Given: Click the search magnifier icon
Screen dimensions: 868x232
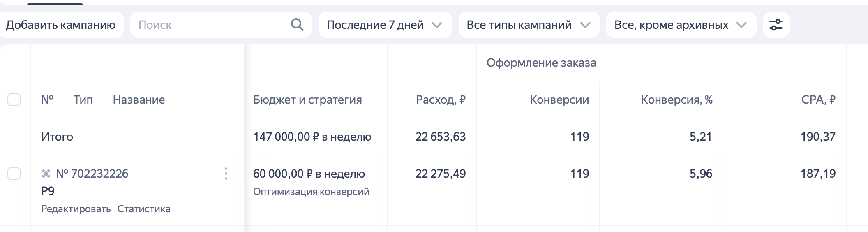Looking at the screenshot, I should coord(297,25).
